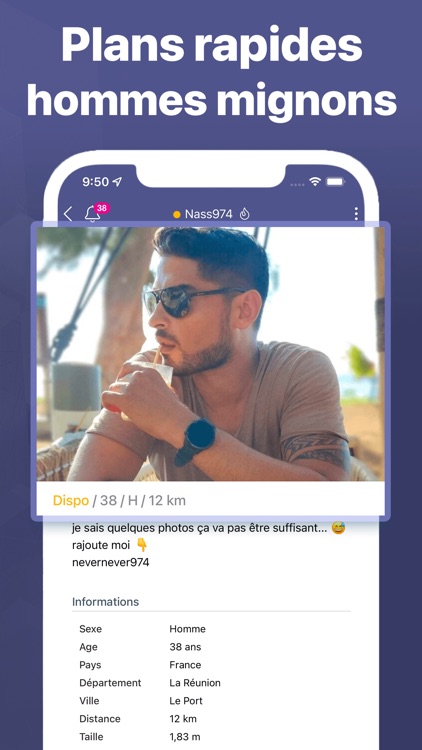Tap the Département La Réunion row
Image resolution: width=422 pixels, height=750 pixels.
pos(211,683)
